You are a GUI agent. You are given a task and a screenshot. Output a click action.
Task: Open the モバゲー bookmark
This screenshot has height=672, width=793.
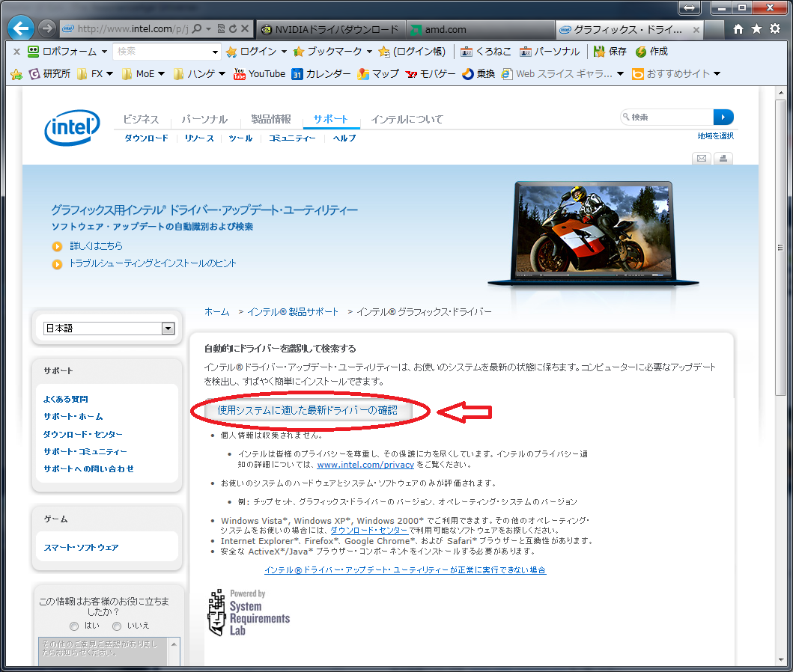click(431, 74)
